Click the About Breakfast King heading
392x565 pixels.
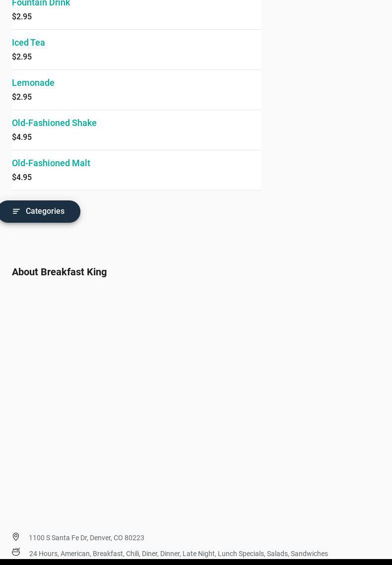[x=59, y=272]
